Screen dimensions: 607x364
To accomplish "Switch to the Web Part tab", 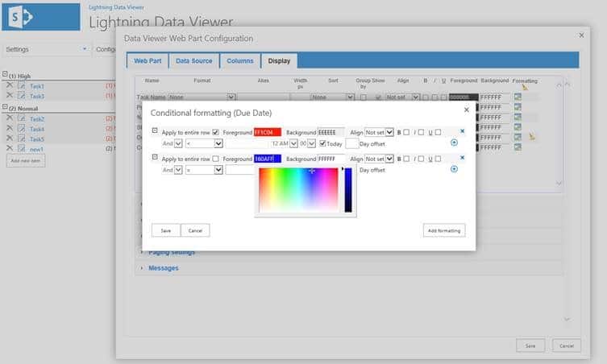I will [x=148, y=60].
